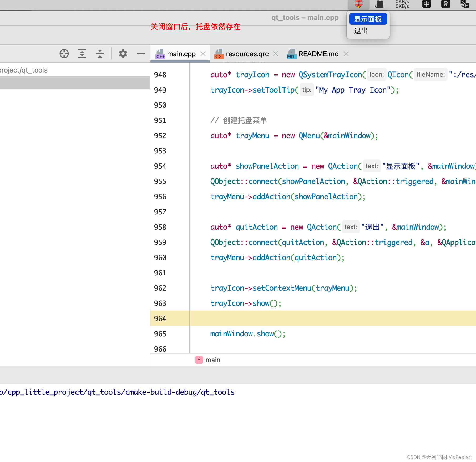This screenshot has width=476, height=462.
Task: Click the trayIcon->show() code line
Action: coord(246,303)
